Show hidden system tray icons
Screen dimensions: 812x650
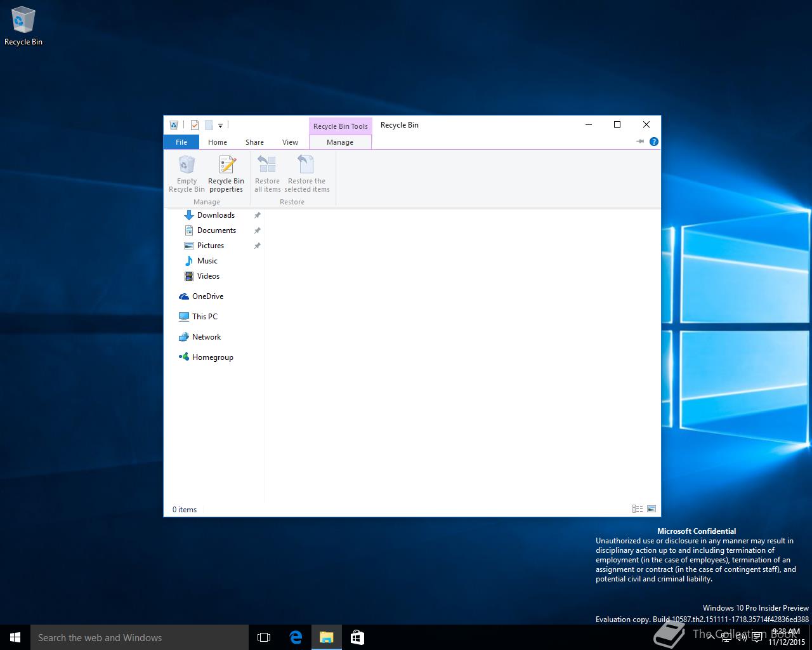click(x=710, y=637)
